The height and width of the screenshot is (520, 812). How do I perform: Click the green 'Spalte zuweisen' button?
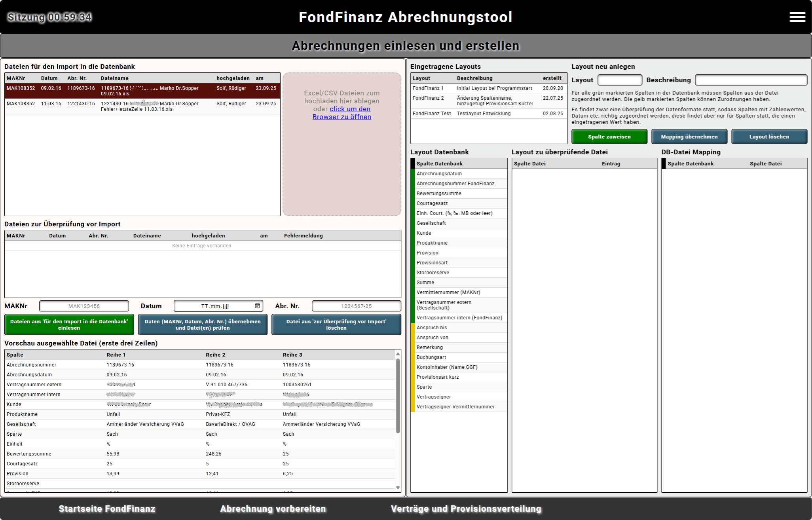(x=609, y=137)
